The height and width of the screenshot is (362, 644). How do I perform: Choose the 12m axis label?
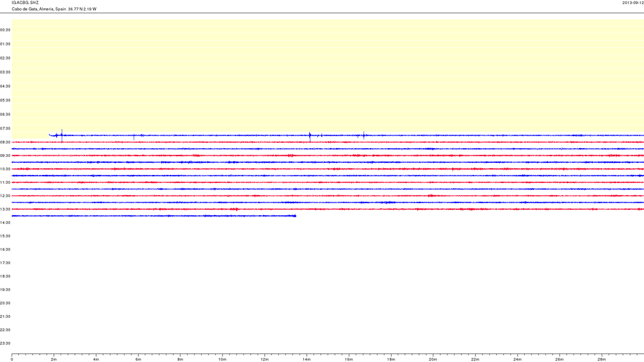click(x=264, y=359)
